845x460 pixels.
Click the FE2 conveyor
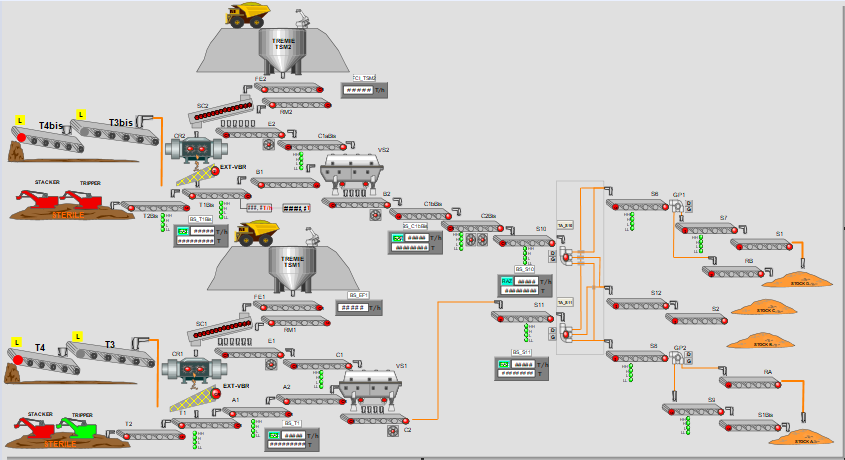(289, 88)
